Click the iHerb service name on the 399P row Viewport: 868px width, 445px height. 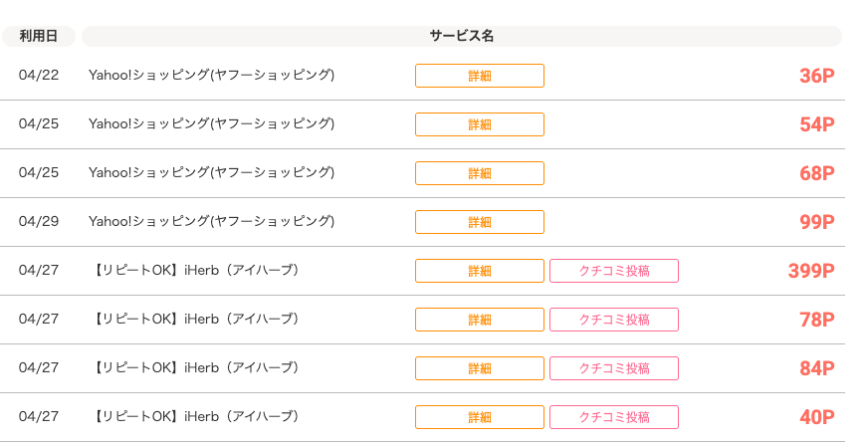196,270
